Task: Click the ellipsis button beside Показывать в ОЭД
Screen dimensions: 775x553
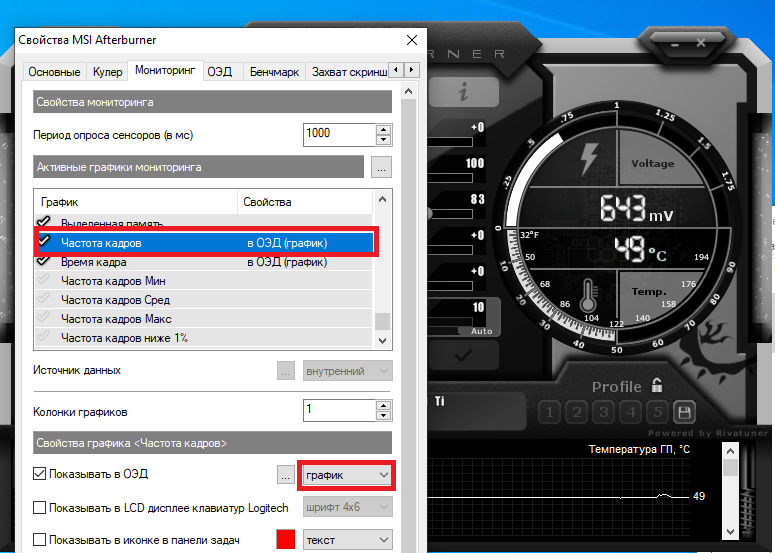Action: tap(286, 475)
